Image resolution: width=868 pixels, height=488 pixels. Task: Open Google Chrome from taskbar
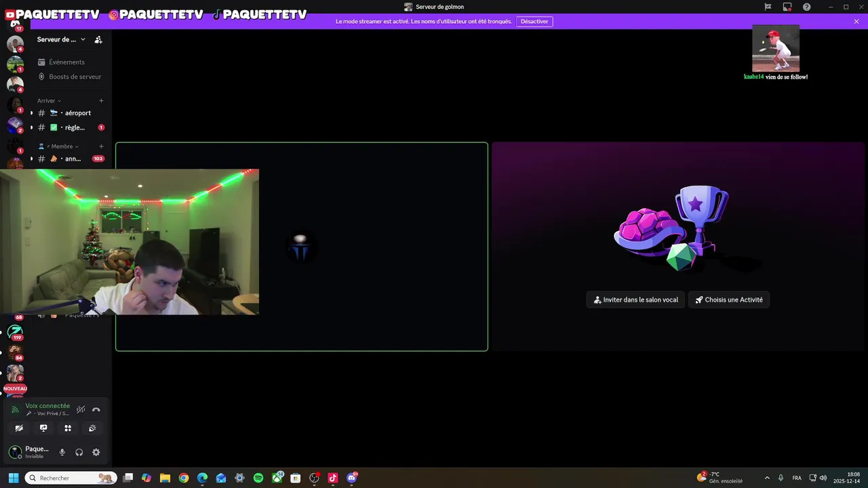tap(184, 478)
